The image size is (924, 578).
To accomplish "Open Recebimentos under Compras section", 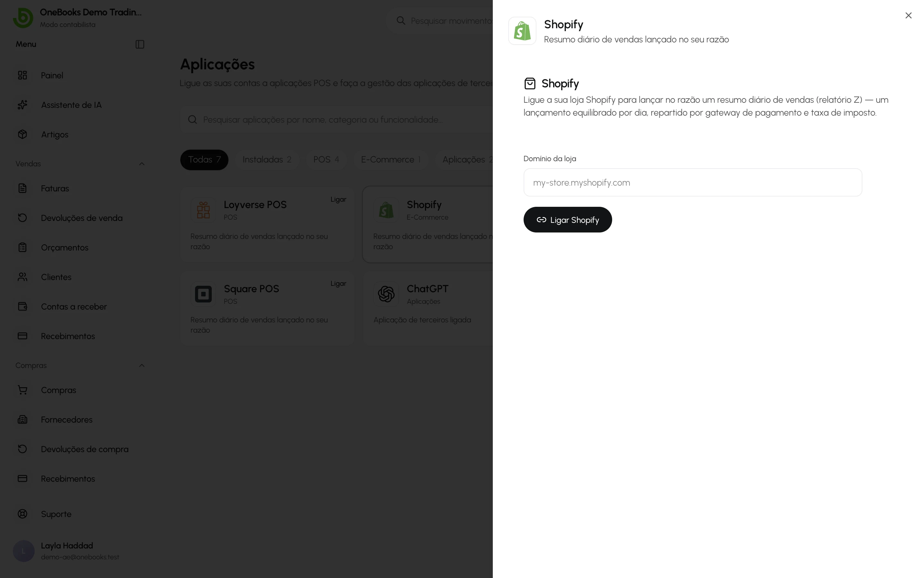I will point(68,478).
